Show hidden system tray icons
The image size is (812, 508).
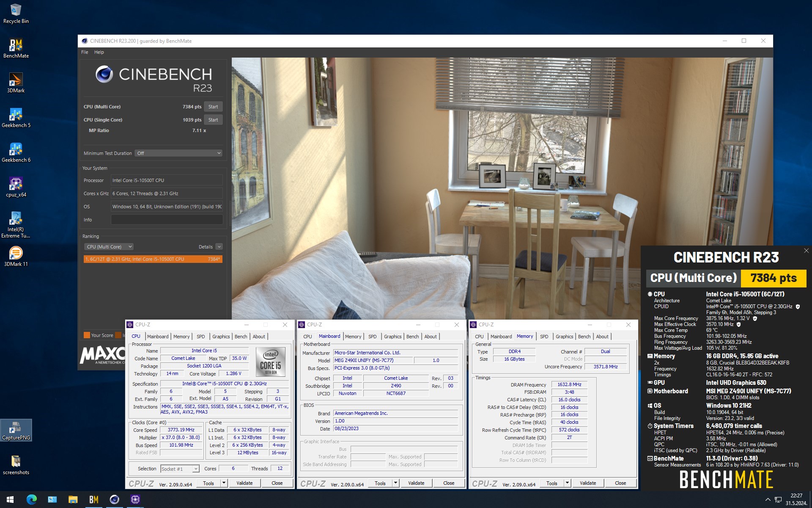[768, 500]
